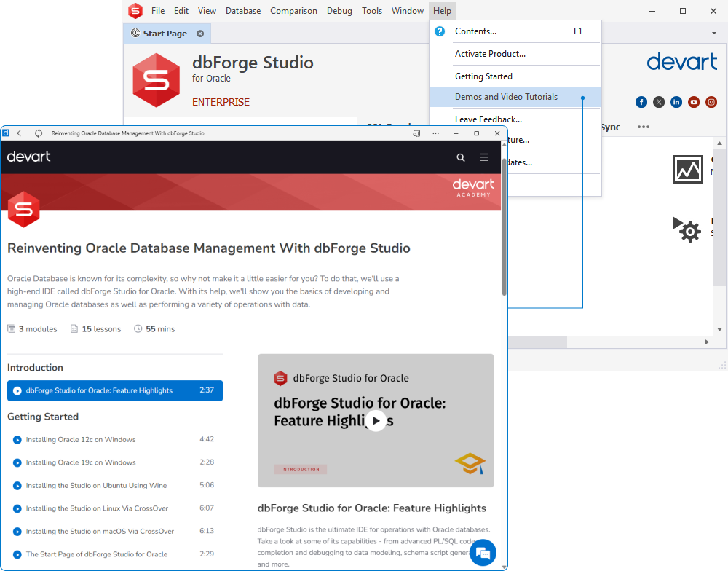
Task: Open lesson Installing the Studio on macOS Via CrossOver
Action: click(x=115, y=531)
